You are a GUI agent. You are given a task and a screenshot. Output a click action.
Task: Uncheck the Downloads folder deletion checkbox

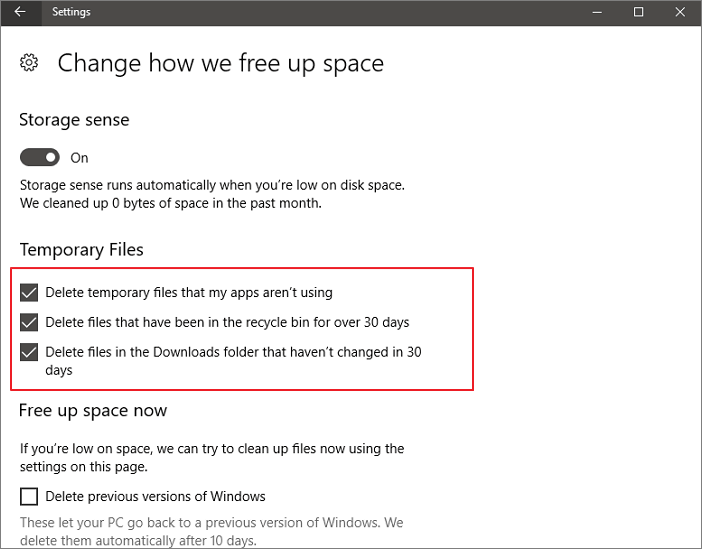tap(29, 352)
